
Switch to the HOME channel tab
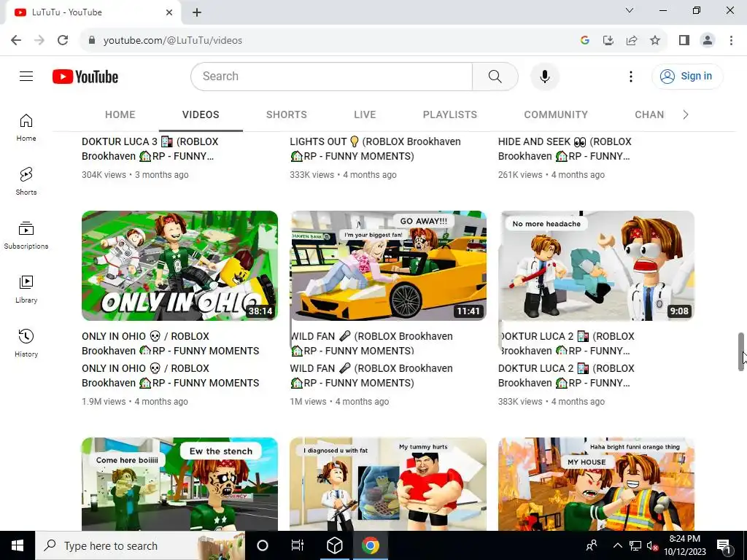pyautogui.click(x=120, y=114)
